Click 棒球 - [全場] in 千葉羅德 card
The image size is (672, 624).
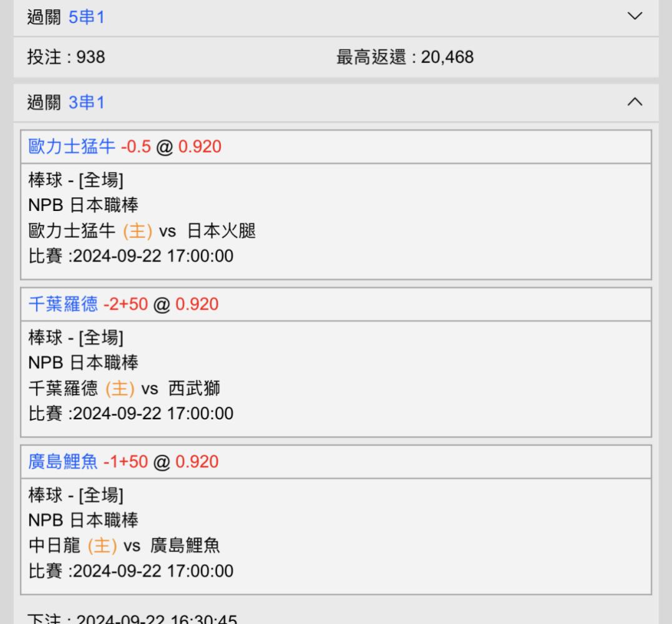click(76, 338)
